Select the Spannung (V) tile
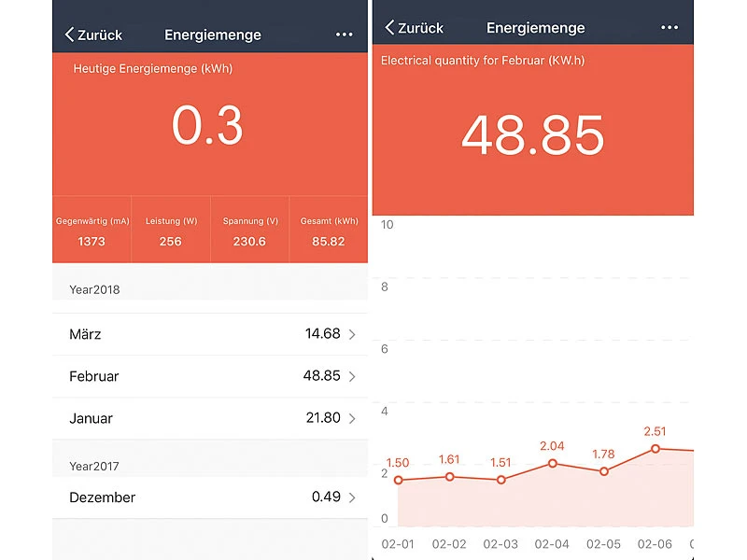The width and height of the screenshot is (747, 560). click(250, 231)
